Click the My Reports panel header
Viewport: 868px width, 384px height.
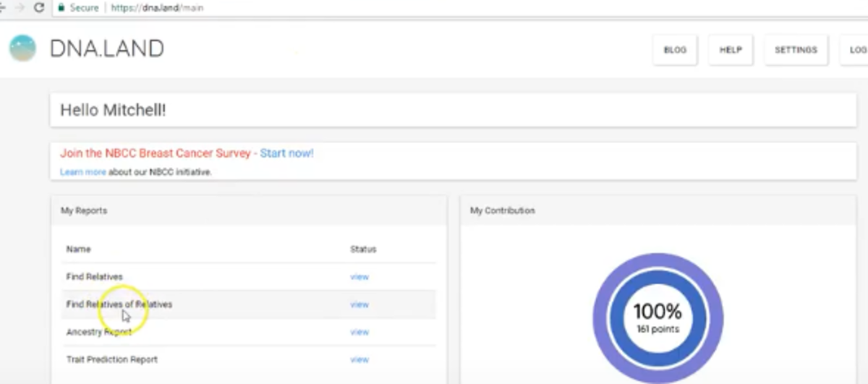pyautogui.click(x=248, y=210)
